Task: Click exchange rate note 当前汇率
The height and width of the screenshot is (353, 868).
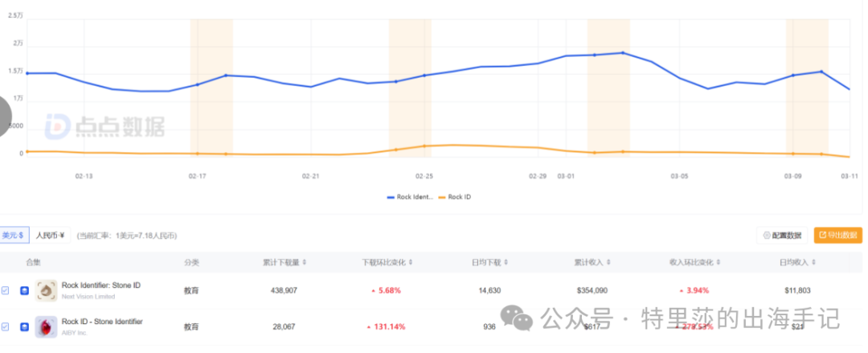Action: [127, 236]
